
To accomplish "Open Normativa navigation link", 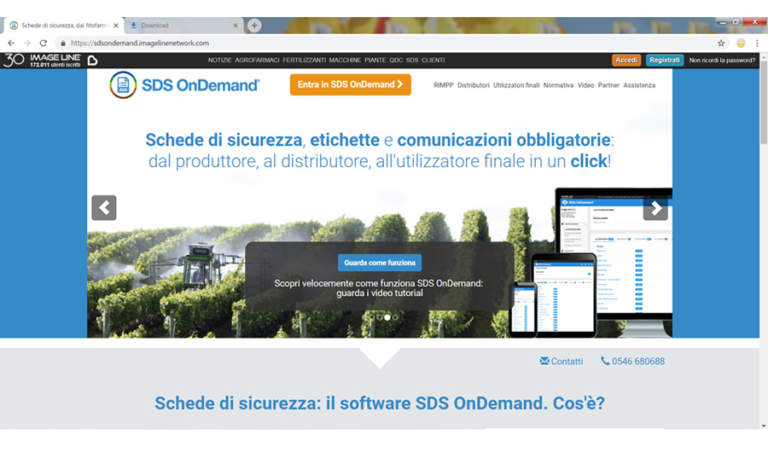I will pyautogui.click(x=558, y=85).
